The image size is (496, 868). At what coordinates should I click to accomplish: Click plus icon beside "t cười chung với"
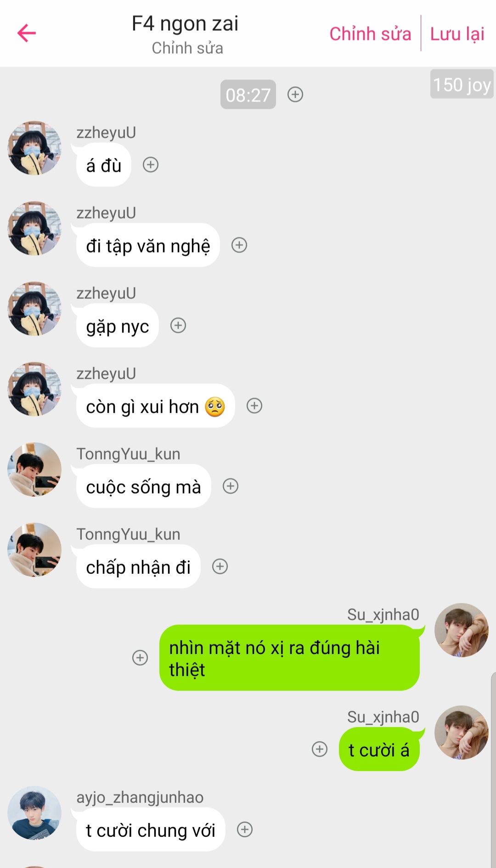coord(245,829)
